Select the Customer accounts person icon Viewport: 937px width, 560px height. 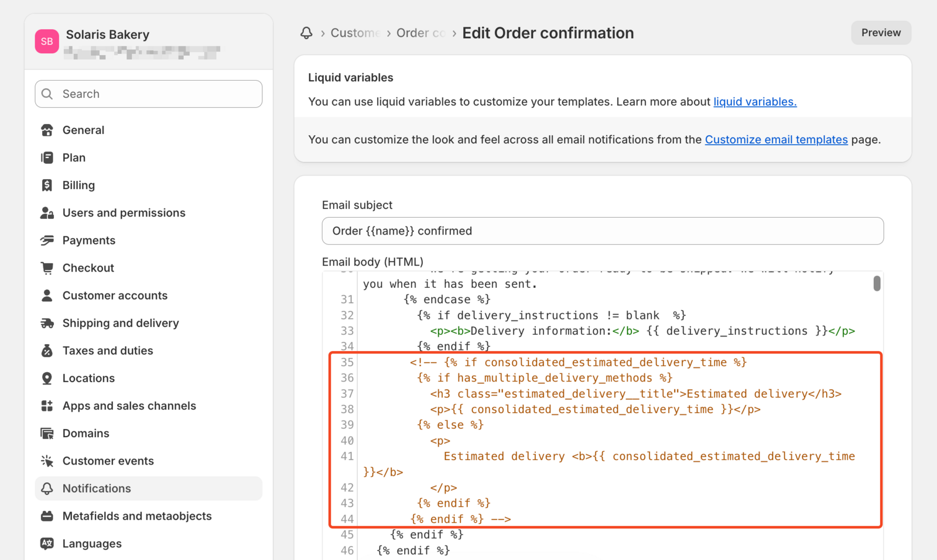point(47,295)
